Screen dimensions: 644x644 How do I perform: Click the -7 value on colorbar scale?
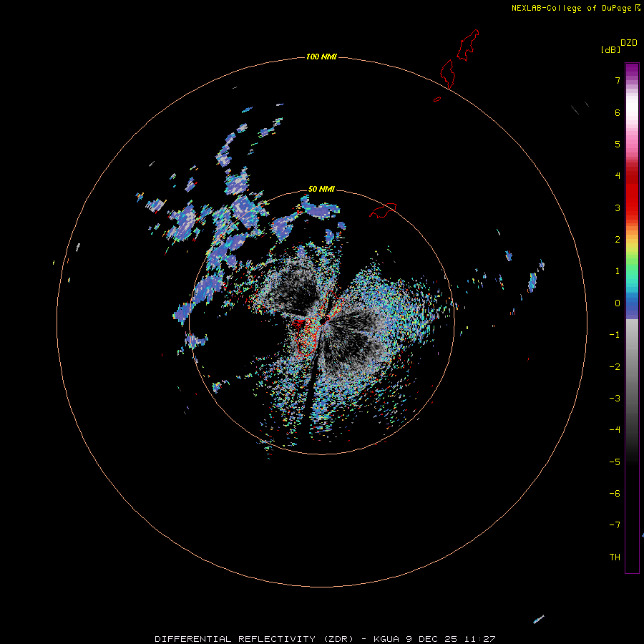[x=615, y=525]
